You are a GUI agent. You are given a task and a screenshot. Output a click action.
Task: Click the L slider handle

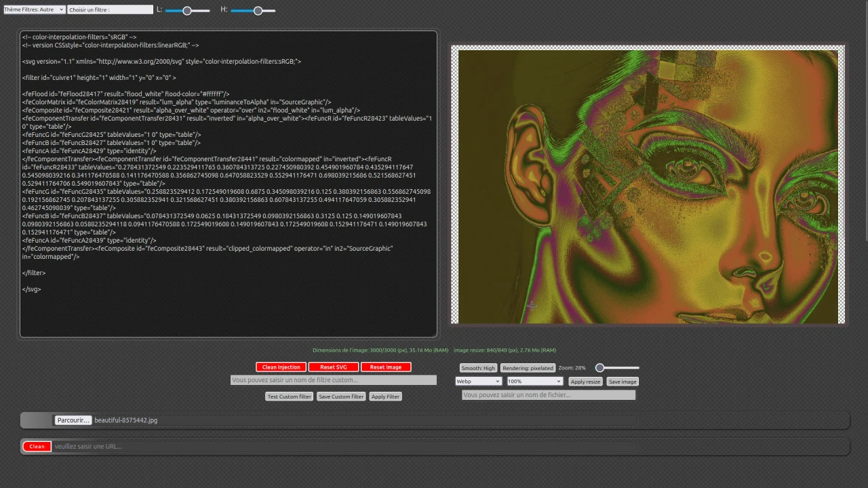187,10
